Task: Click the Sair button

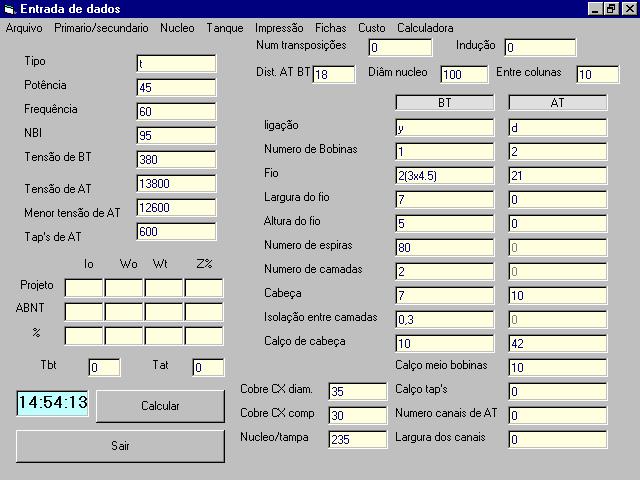Action: tap(120, 446)
